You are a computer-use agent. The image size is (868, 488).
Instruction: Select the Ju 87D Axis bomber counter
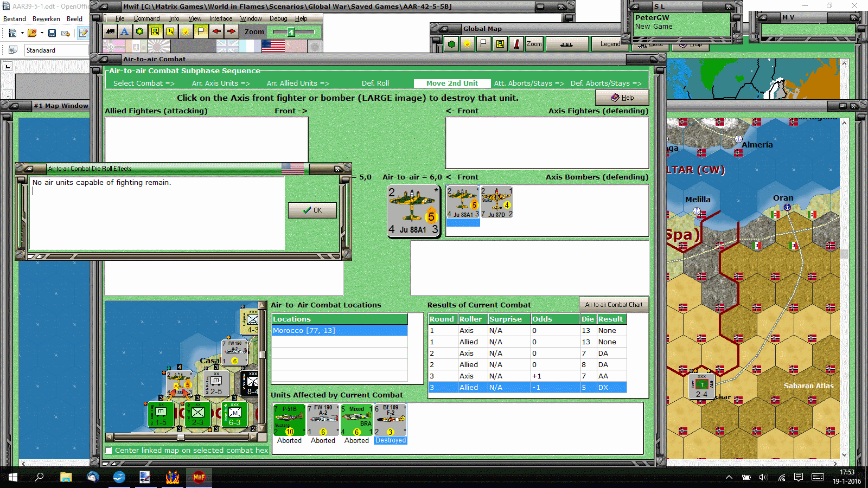(496, 202)
